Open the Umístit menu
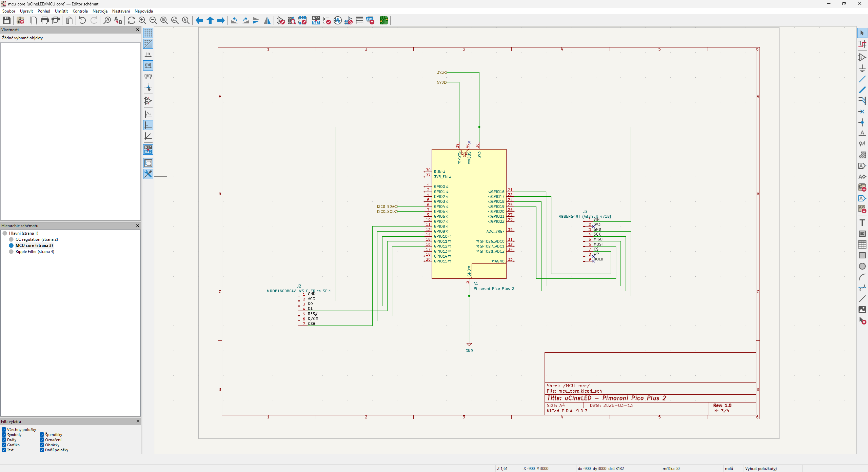This screenshot has width=868, height=472. click(x=61, y=11)
